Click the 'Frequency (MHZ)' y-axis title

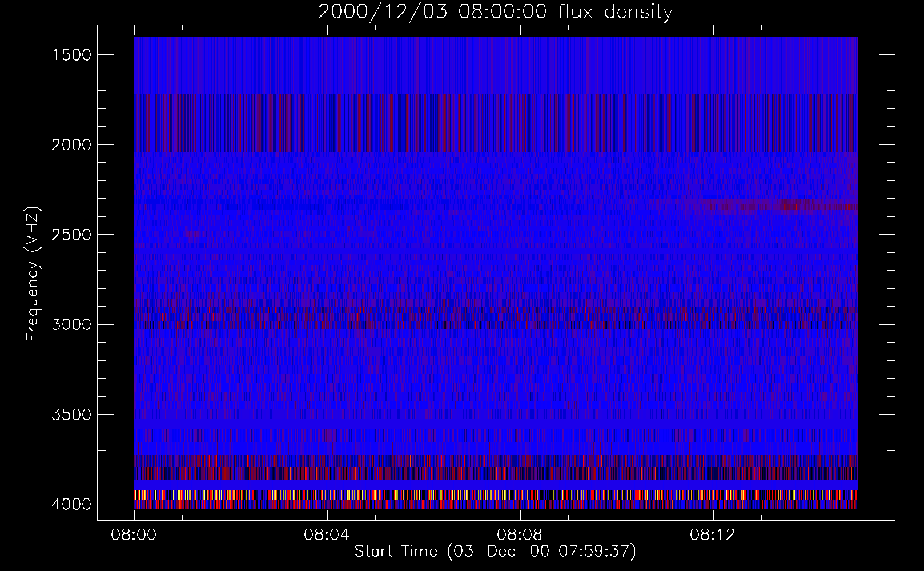(33, 274)
